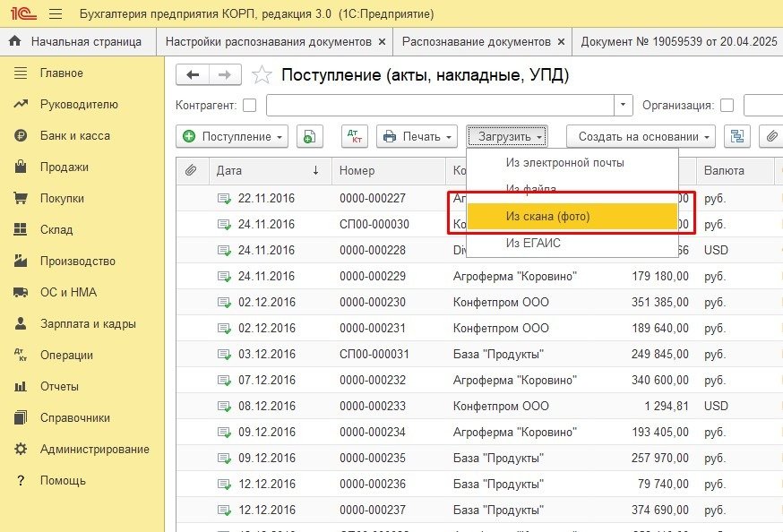This screenshot has height=532, width=783.
Task: Click the paperclip attachments toolbar icon
Action: [x=771, y=136]
